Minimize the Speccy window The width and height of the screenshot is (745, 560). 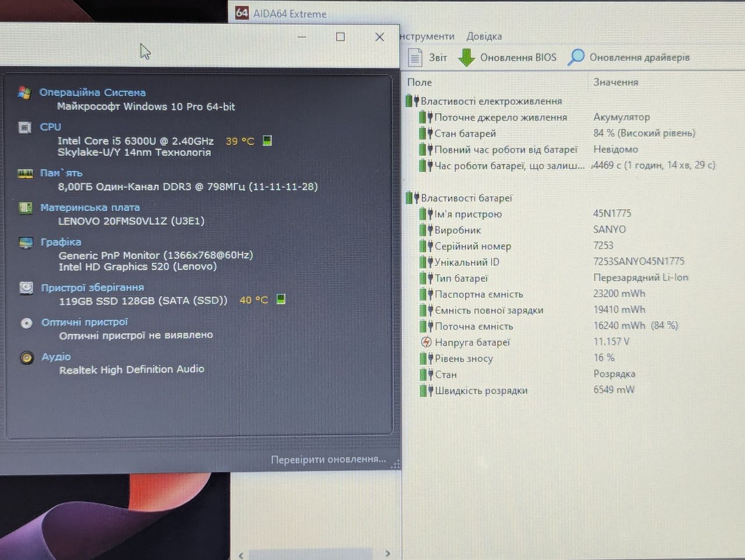click(x=301, y=37)
